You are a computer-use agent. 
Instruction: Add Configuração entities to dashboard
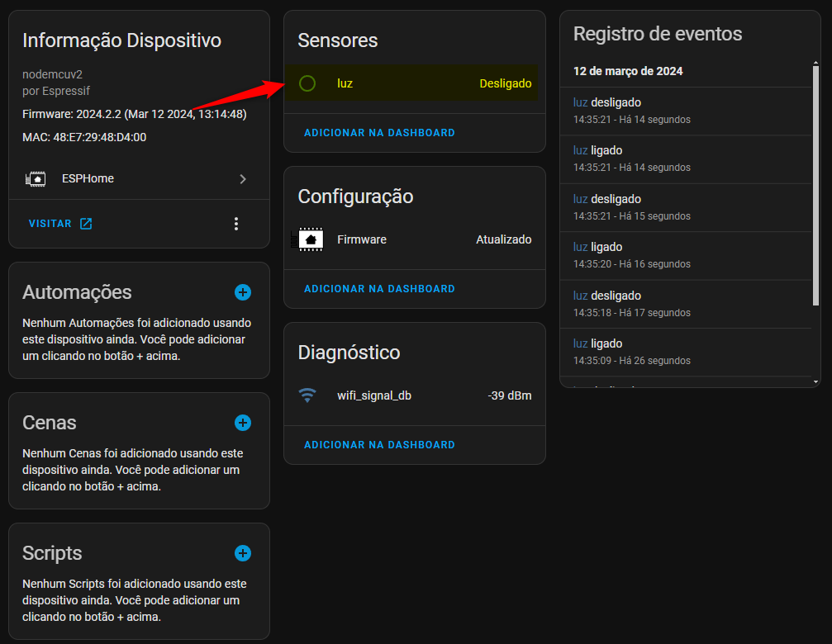coord(379,289)
